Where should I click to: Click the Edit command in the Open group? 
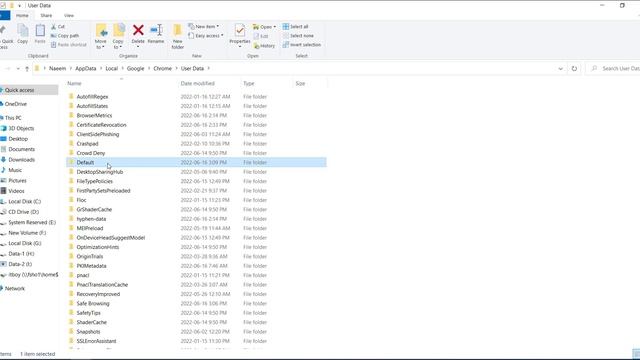(x=261, y=36)
